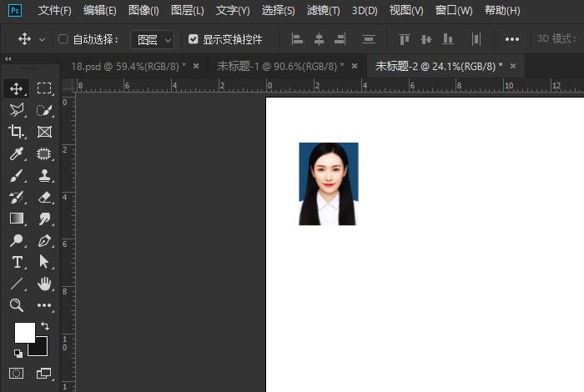Select the Clone Stamp tool
Image resolution: width=584 pixels, height=392 pixels.
pos(44,175)
